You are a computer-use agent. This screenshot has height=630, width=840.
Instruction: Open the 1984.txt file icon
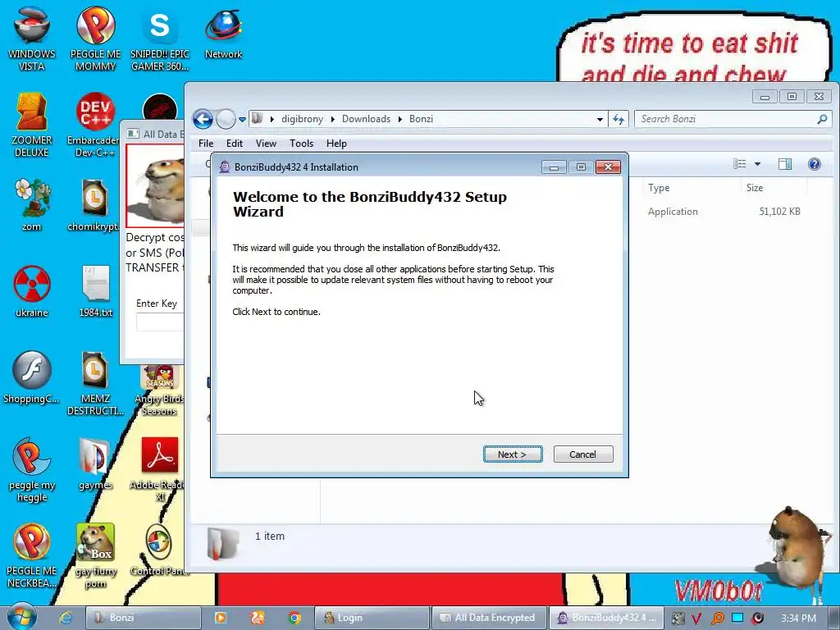tap(95, 291)
